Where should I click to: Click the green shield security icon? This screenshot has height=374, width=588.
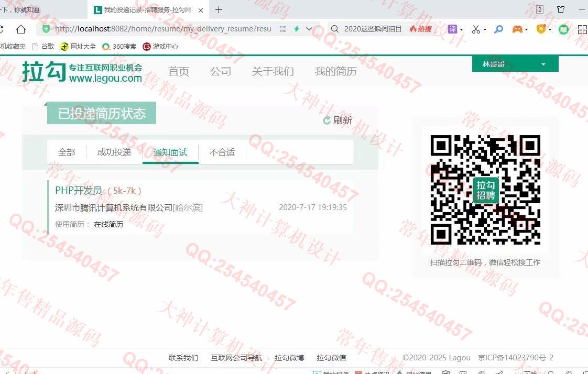(46, 29)
